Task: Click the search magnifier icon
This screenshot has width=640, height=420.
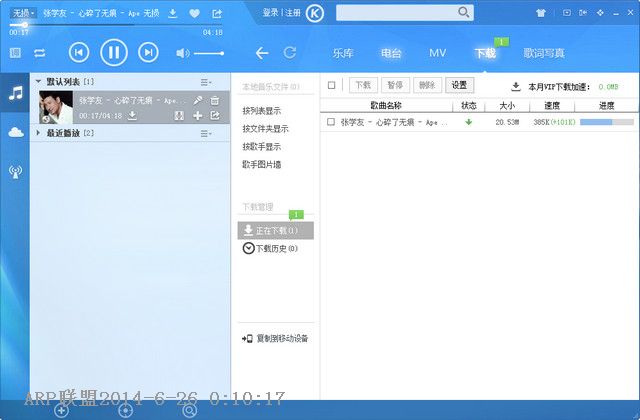Action: [x=463, y=12]
